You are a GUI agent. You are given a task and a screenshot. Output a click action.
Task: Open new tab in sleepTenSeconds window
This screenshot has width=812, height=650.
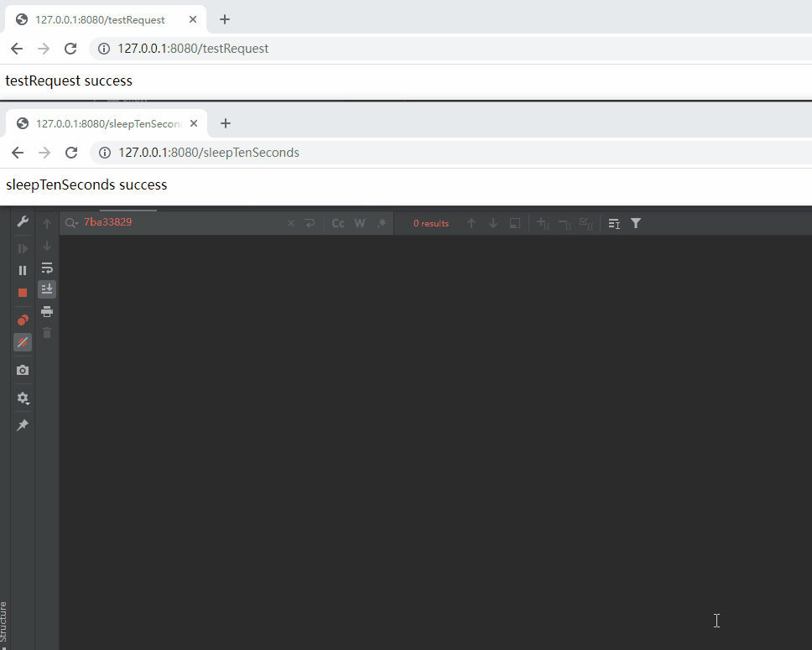coord(226,124)
